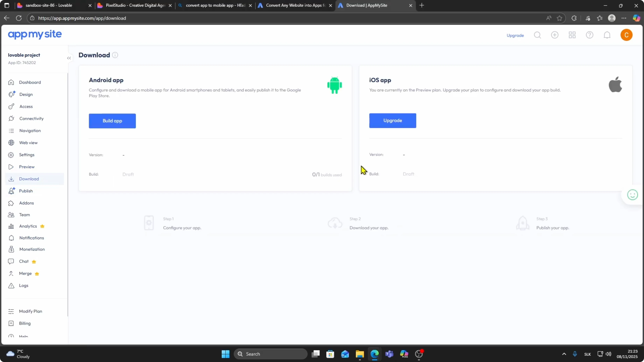Click the appmysite logo
Screen dimensions: 644x362
[35, 34]
